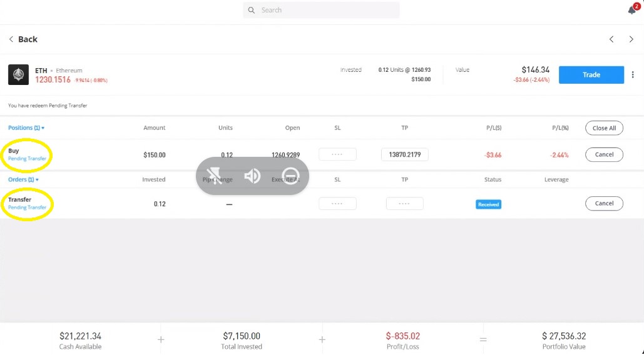Open the notifications bell
644x360 pixels.
631,10
